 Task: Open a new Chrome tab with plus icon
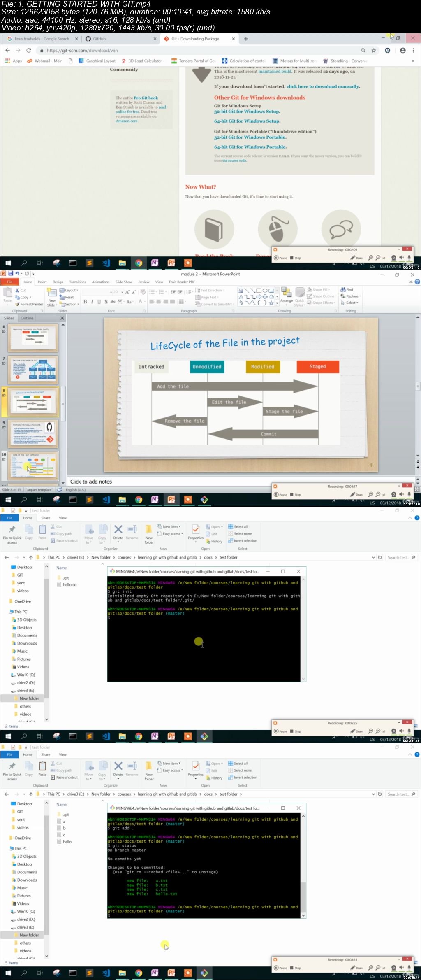pos(246,39)
